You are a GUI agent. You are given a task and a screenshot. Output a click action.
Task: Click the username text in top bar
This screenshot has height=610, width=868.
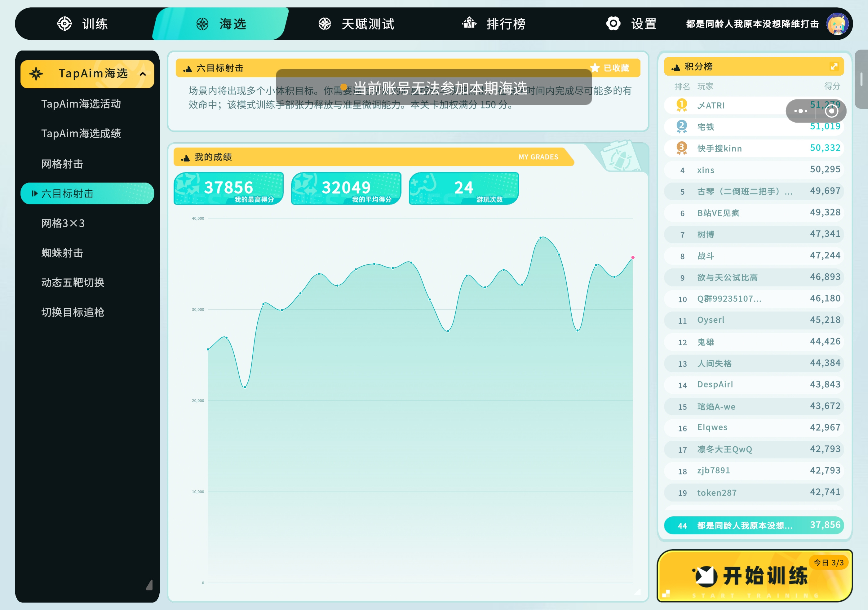pyautogui.click(x=752, y=24)
